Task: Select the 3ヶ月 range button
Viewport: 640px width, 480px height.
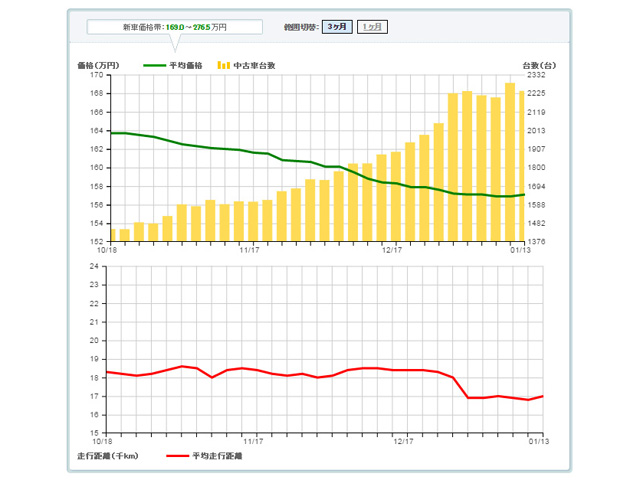Action: 337,27
